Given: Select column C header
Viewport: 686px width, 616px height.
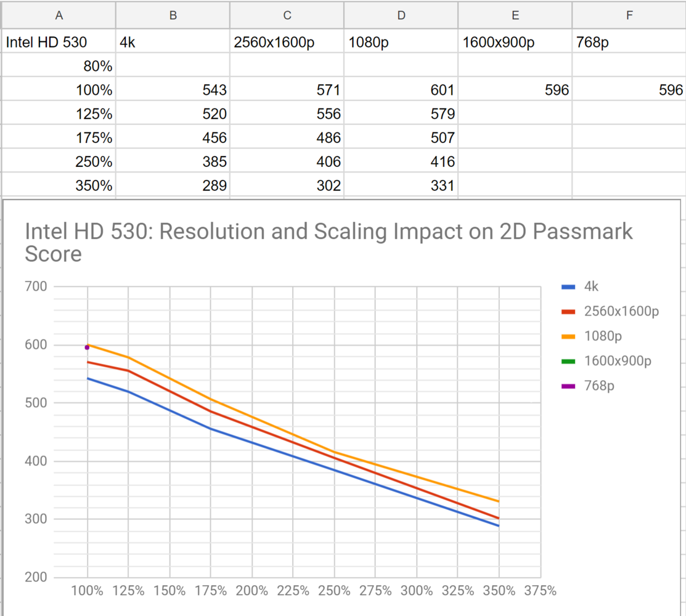Looking at the screenshot, I should (x=287, y=15).
